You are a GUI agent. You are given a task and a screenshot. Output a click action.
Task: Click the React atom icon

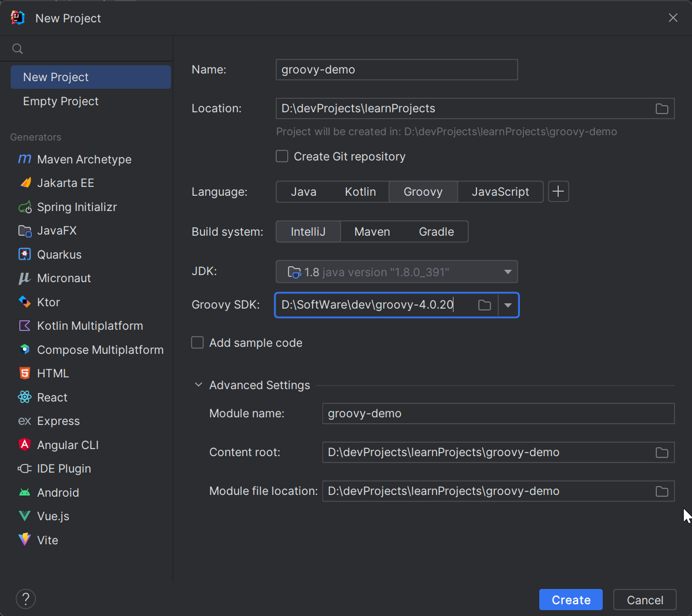25,397
